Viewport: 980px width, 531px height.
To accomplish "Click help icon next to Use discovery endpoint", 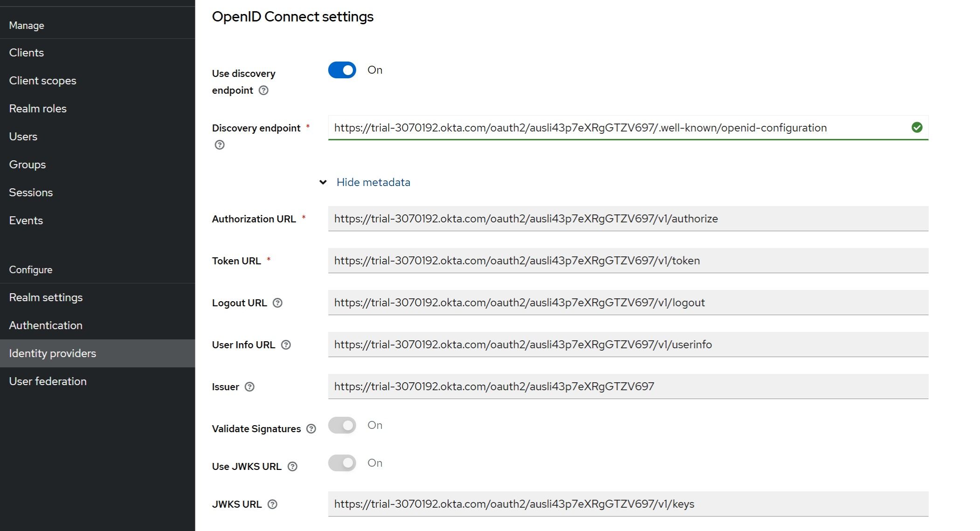I will pyautogui.click(x=263, y=90).
